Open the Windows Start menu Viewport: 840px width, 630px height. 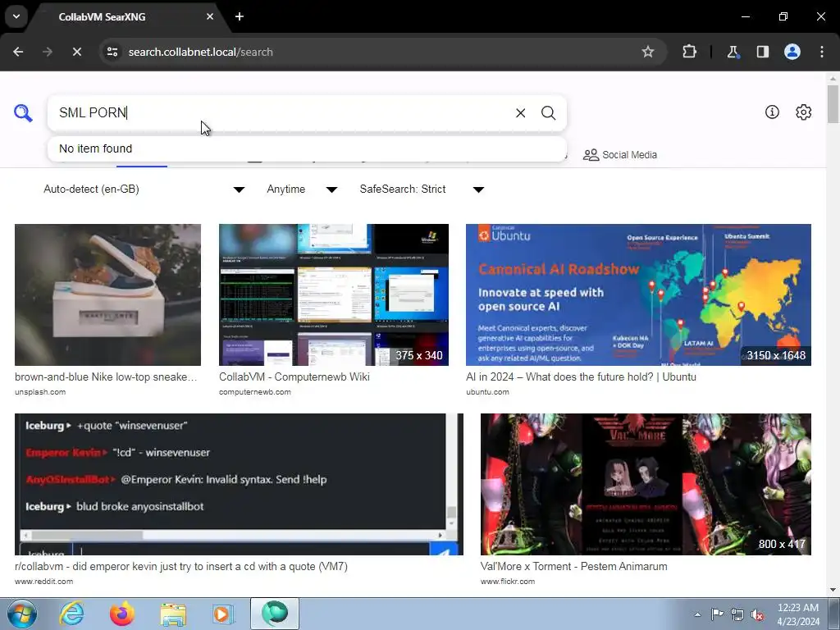22,614
